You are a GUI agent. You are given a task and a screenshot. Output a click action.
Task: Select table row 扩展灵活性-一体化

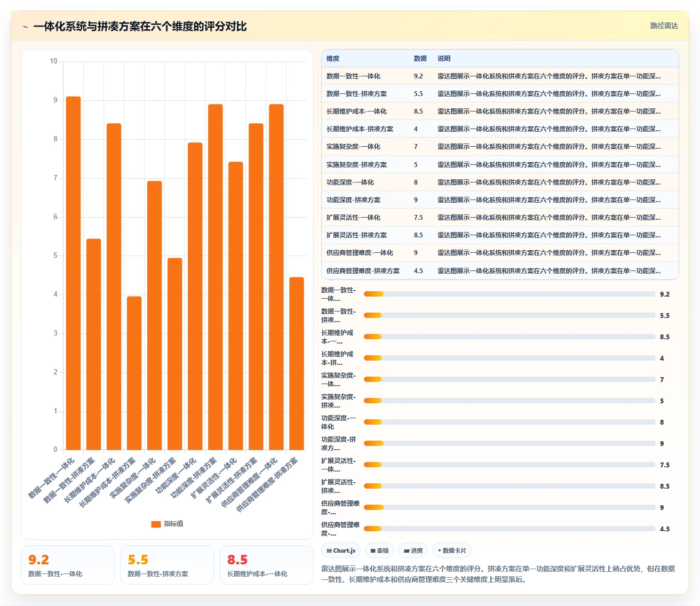pyautogui.click(x=500, y=217)
